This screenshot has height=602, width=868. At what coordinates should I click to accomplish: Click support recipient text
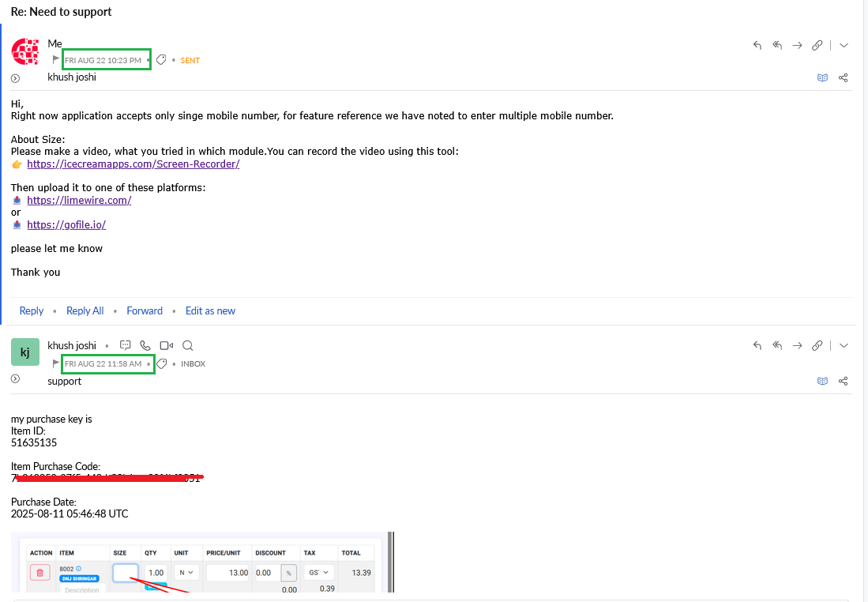pos(64,381)
